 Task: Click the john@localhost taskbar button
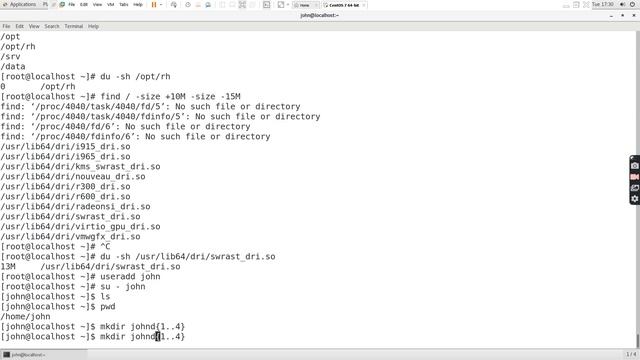coord(44,355)
